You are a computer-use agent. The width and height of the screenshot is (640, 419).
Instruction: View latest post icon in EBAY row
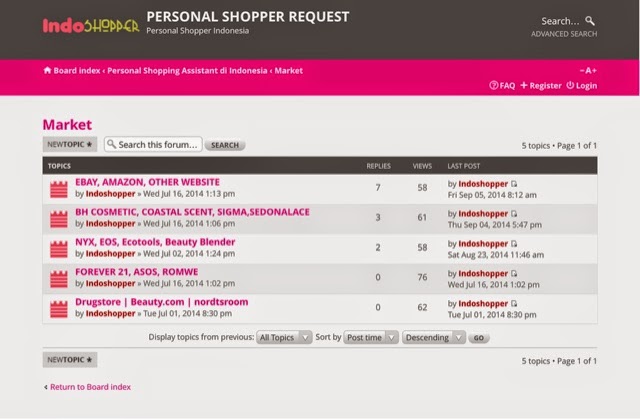click(514, 184)
